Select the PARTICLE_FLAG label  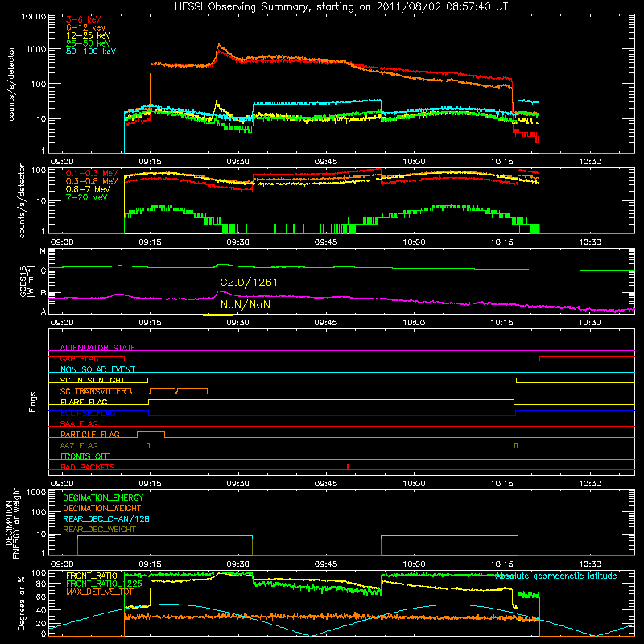[x=90, y=434]
